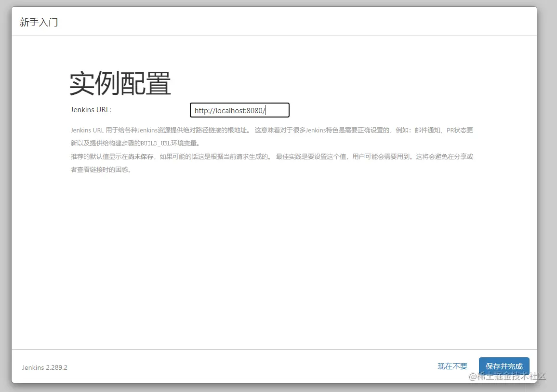
Task: Click the 实例配置 heading
Action: coord(120,83)
